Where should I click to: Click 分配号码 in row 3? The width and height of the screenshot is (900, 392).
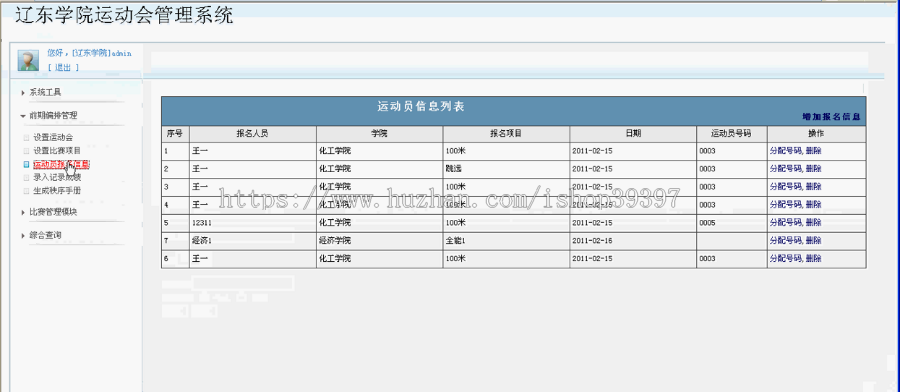click(785, 187)
